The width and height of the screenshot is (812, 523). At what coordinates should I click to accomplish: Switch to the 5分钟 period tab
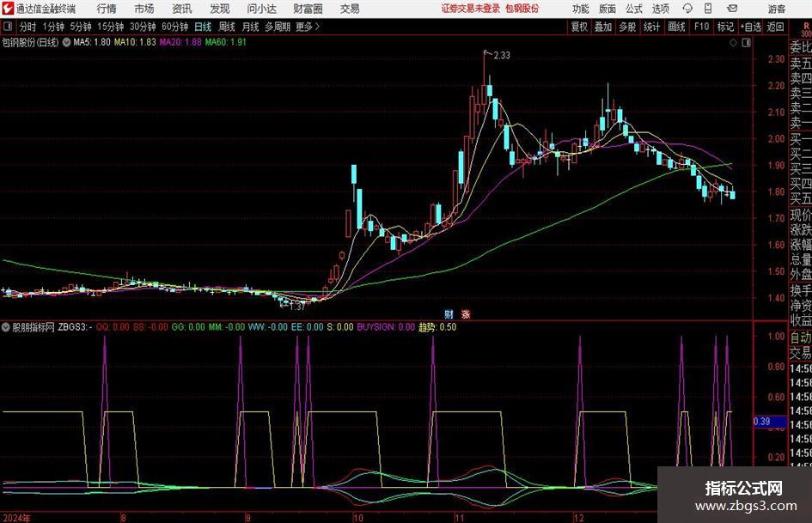80,27
